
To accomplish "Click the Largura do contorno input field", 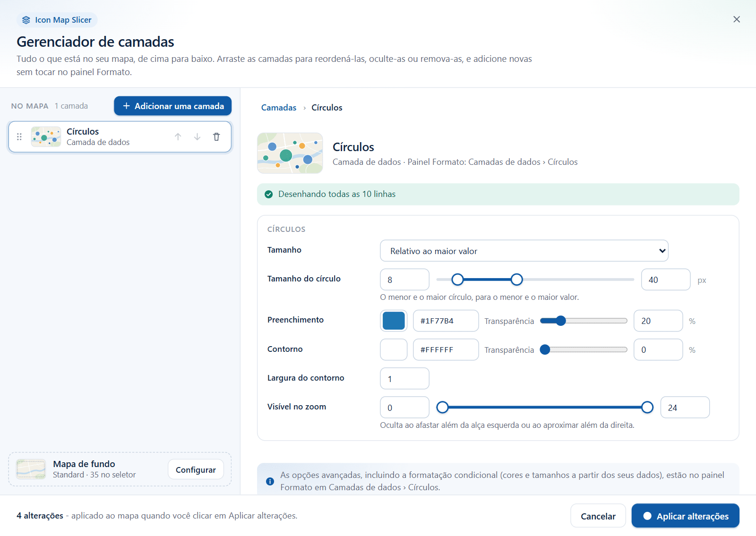I will pyautogui.click(x=404, y=378).
